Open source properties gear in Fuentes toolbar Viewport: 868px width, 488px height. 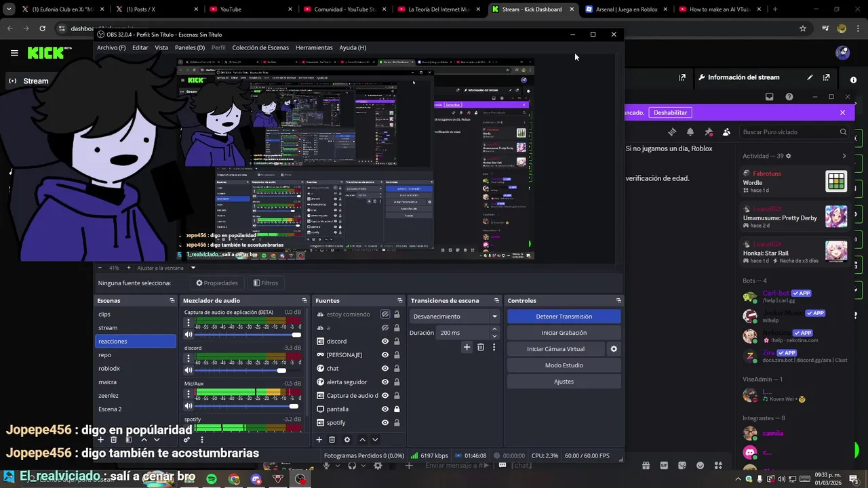pyautogui.click(x=347, y=440)
